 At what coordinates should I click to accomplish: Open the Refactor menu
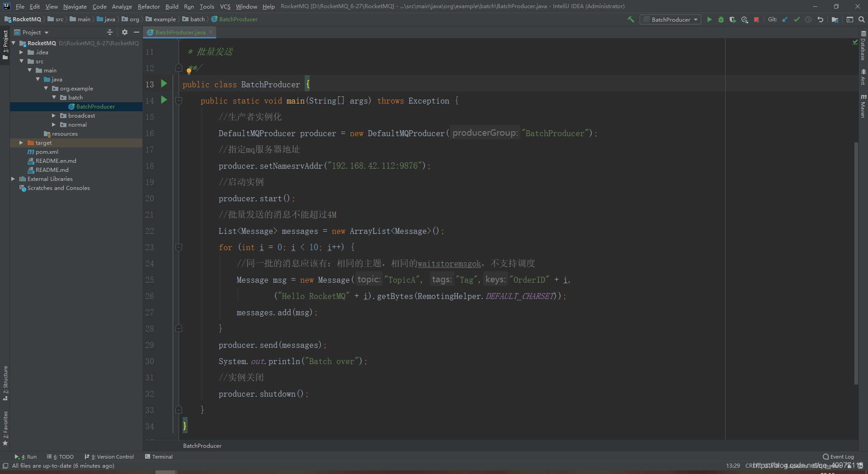tap(149, 6)
